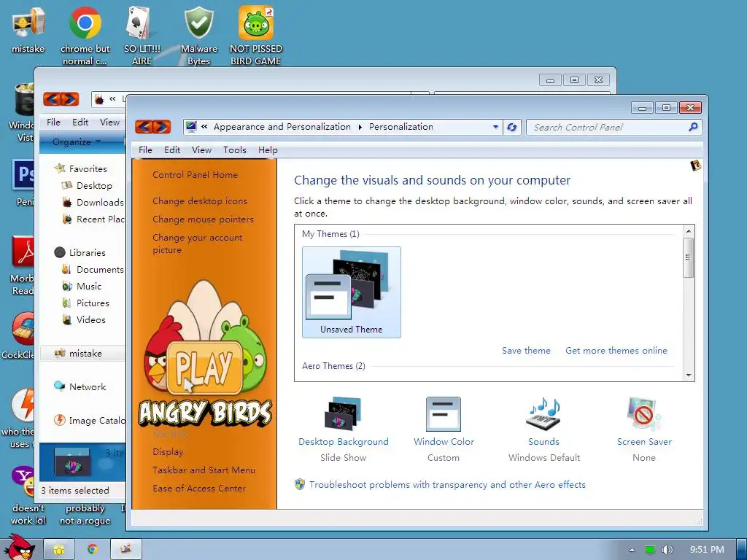Open the Sounds keyboard icon
This screenshot has width=747, height=560.
(x=543, y=414)
